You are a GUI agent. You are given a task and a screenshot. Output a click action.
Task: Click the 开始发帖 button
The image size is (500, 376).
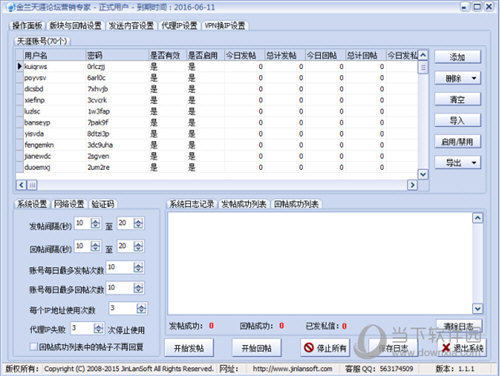point(189,348)
